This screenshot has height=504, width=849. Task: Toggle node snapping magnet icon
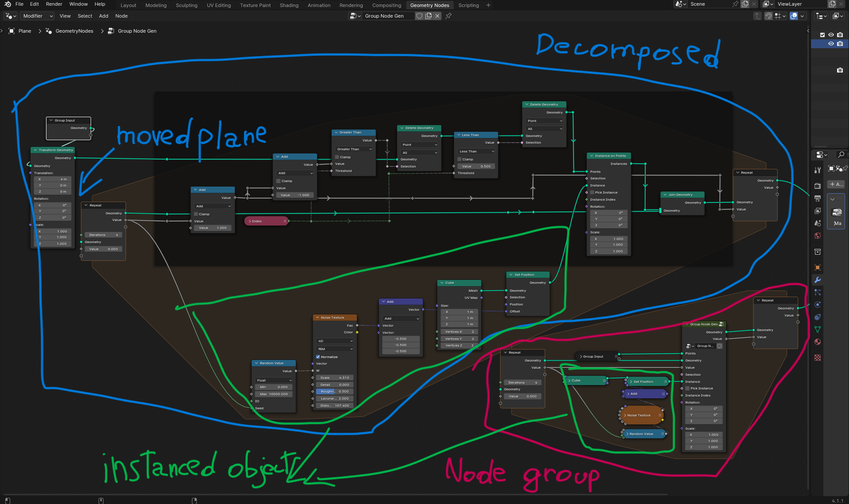pos(769,16)
